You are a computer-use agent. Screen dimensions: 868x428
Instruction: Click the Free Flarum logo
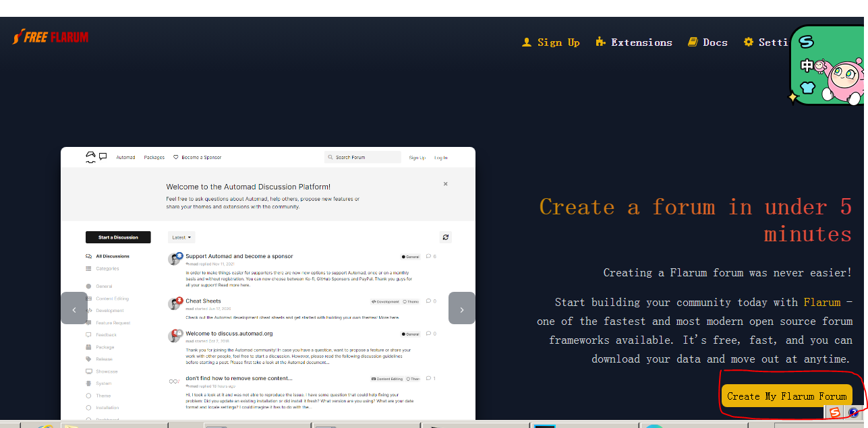click(x=51, y=37)
